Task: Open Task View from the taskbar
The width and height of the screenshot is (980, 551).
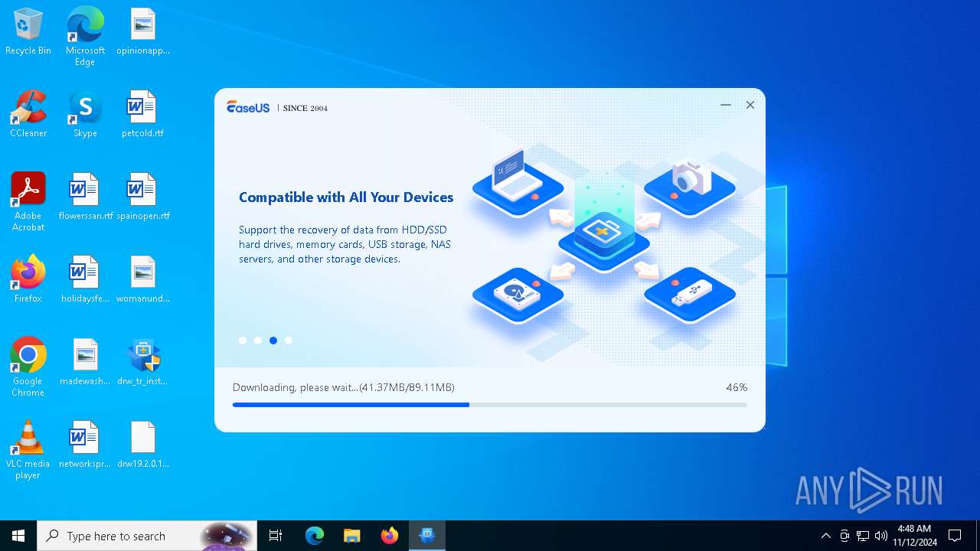Action: point(276,536)
